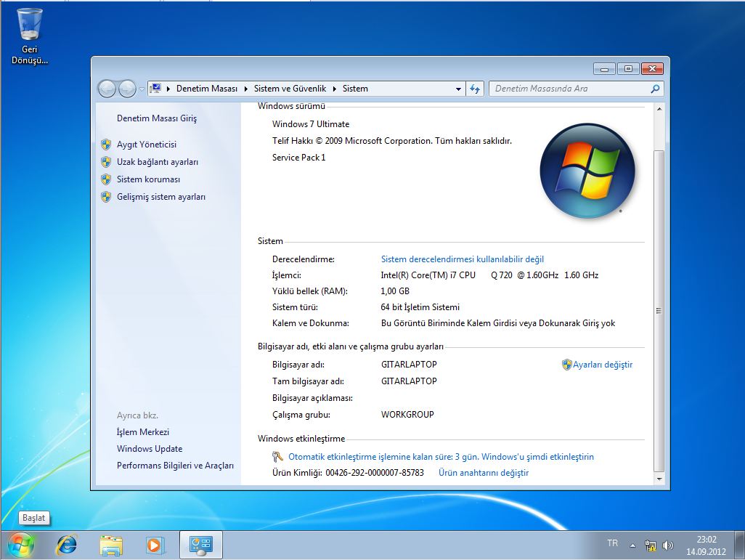Screen dimensions: 745x560
Task: Click the Service Pack 1 text
Action: pyautogui.click(x=299, y=158)
